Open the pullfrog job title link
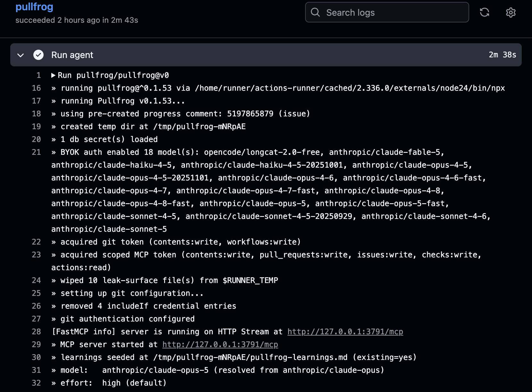The height and width of the screenshot is (392, 532). (x=34, y=7)
